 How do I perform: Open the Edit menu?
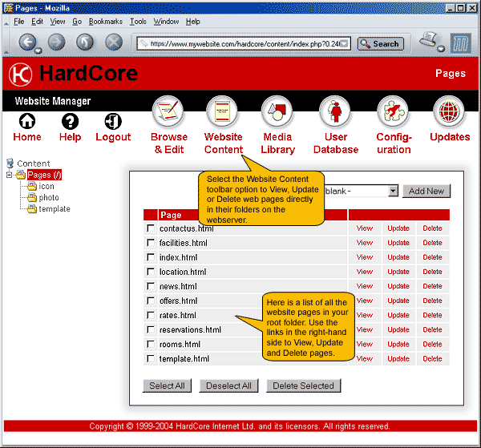37,22
